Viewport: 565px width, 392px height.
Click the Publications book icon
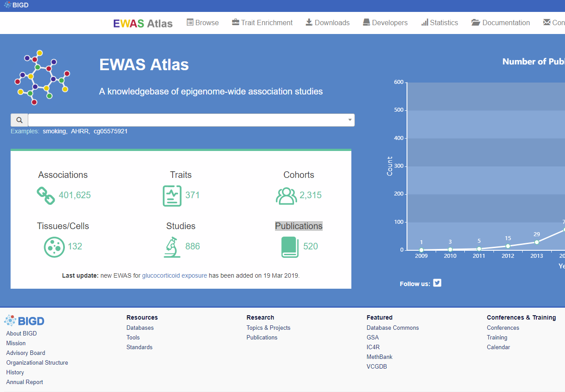tap(290, 247)
